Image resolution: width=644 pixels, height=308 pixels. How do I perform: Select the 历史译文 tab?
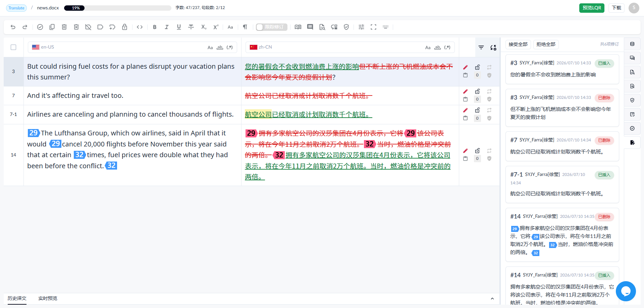click(x=17, y=298)
